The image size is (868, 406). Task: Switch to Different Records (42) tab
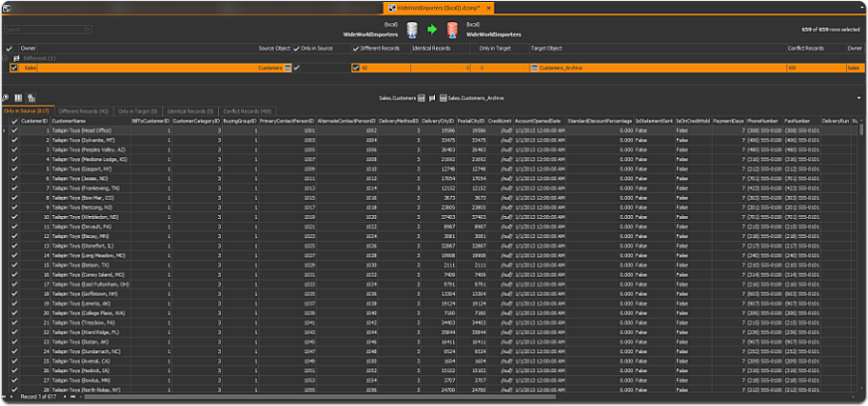tap(83, 111)
